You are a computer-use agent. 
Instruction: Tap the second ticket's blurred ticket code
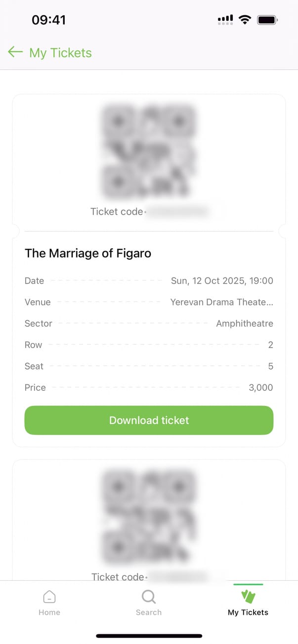tap(178, 576)
